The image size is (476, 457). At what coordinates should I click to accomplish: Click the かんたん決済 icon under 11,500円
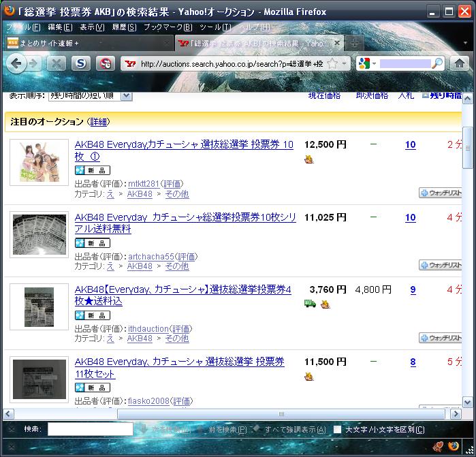(308, 377)
